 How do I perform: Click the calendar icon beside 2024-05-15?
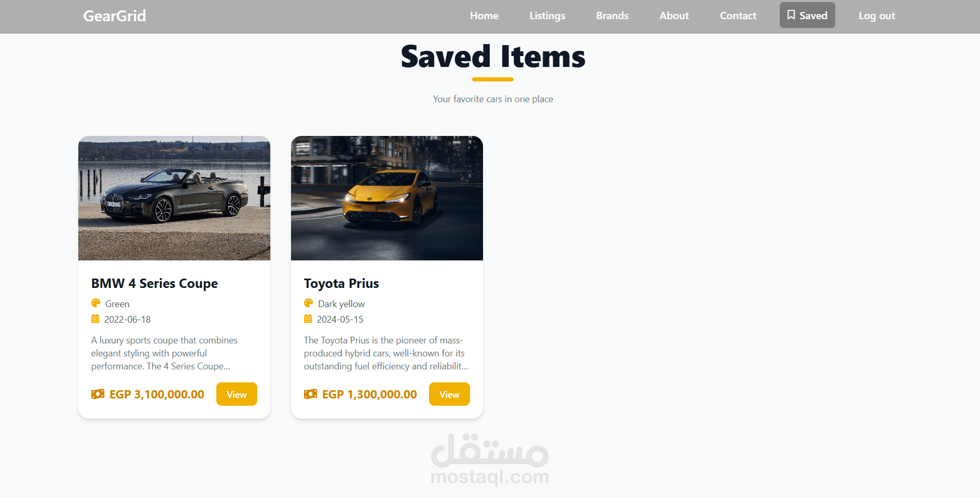[x=308, y=319]
